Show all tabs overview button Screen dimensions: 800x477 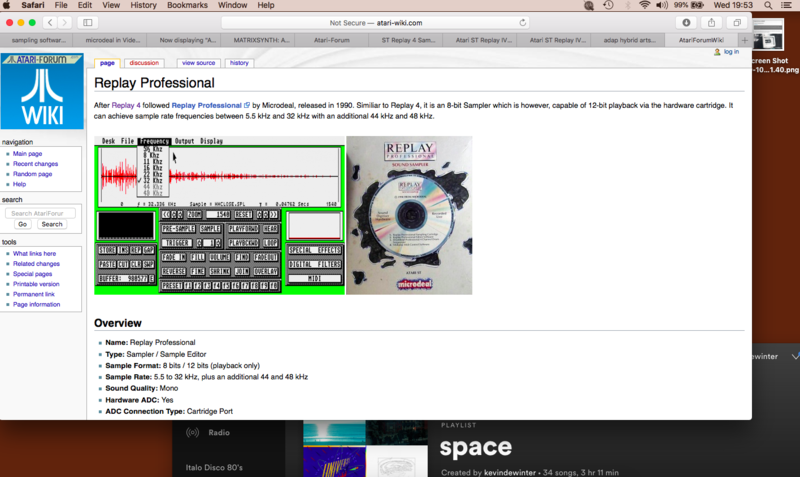(737, 22)
